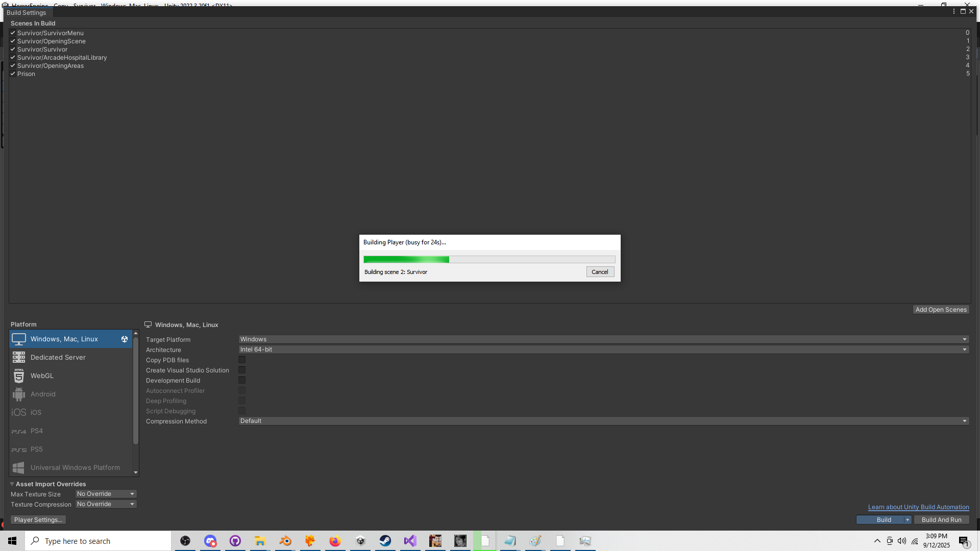Select Dedicated Server platform icon
The image size is (980, 551).
(x=19, y=358)
